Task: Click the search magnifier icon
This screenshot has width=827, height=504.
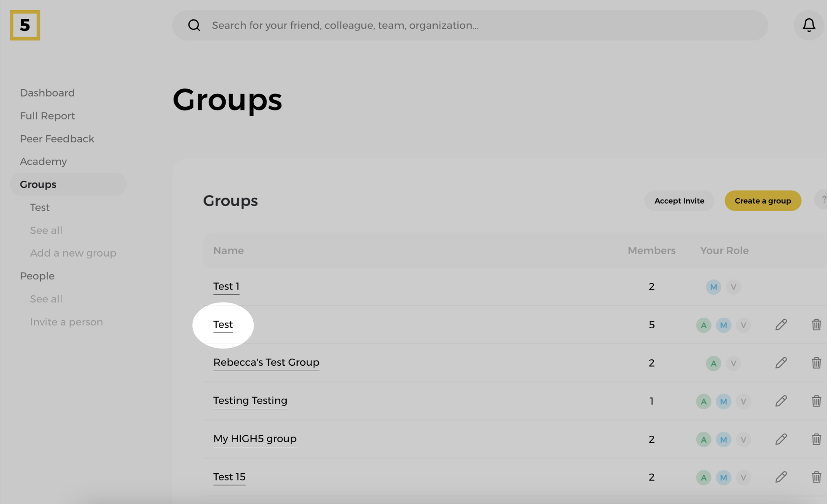Action: point(194,25)
